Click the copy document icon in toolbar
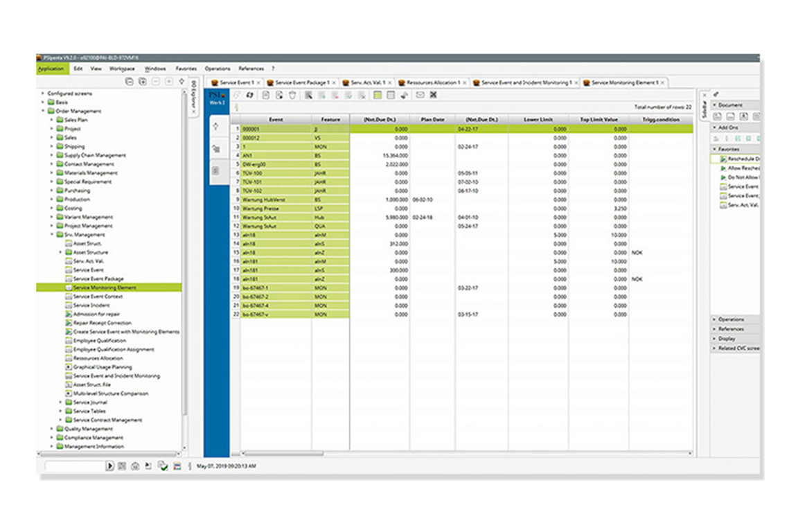Screen dimensions: 798x532 click(279, 95)
